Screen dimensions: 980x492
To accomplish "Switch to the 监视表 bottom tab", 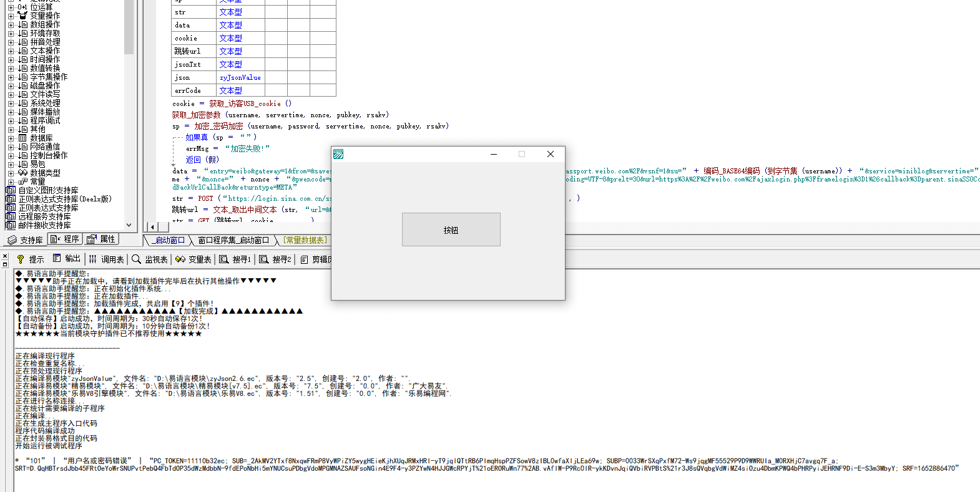I will 150,259.
